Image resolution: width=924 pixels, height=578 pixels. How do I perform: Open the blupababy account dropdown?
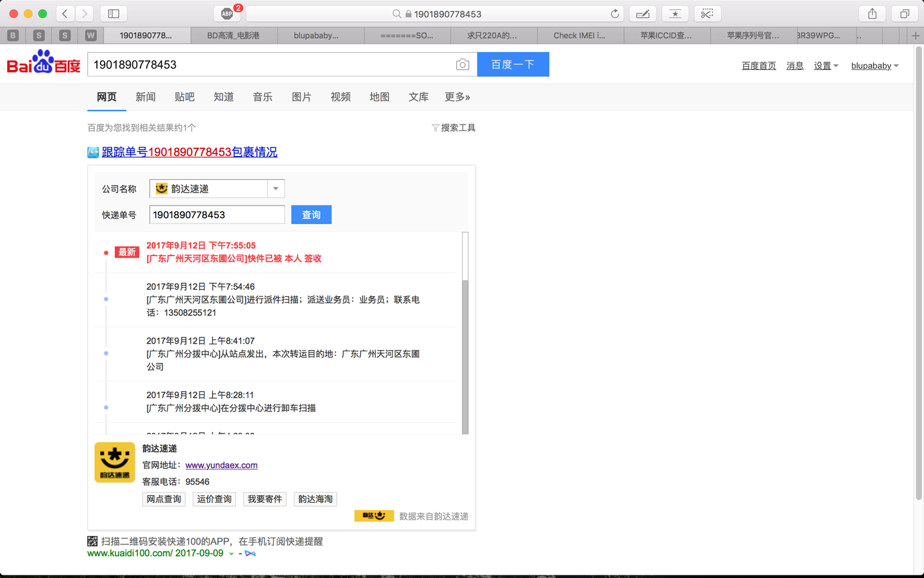(x=875, y=66)
